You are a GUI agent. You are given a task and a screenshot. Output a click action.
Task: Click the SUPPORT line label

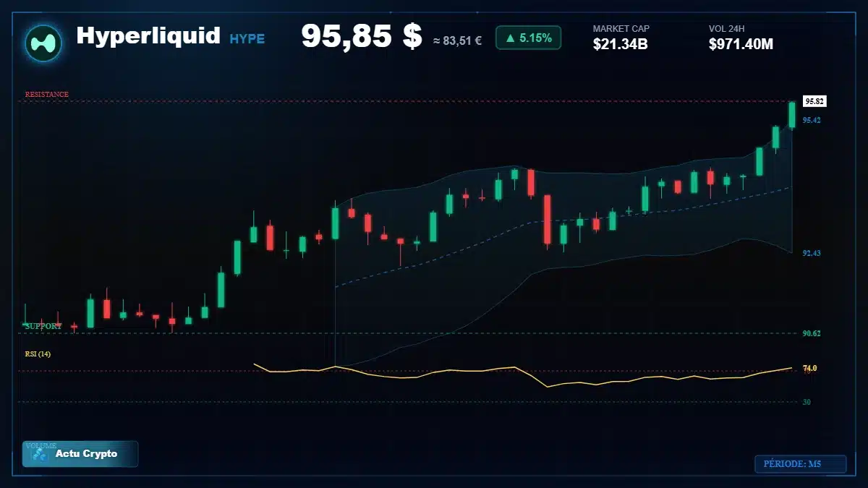click(43, 326)
